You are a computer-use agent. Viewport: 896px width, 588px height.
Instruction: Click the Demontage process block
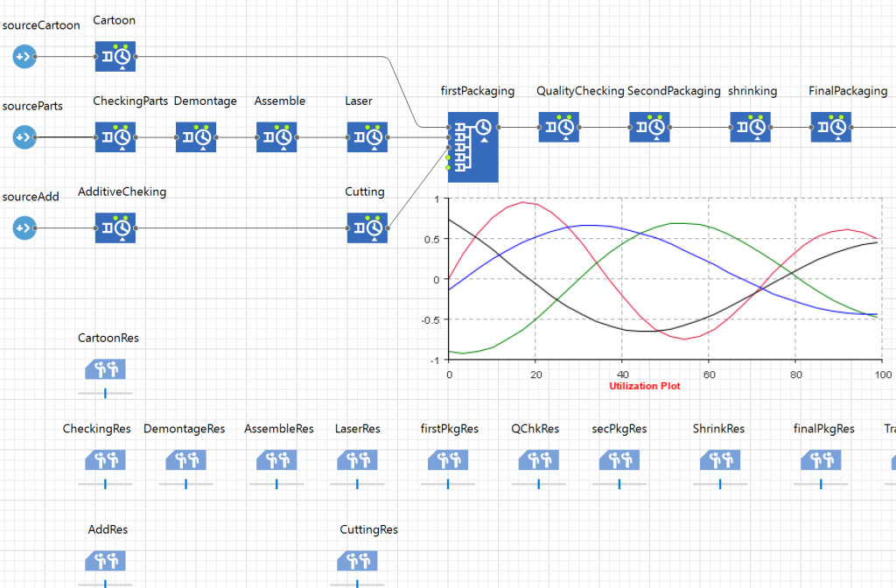196,137
